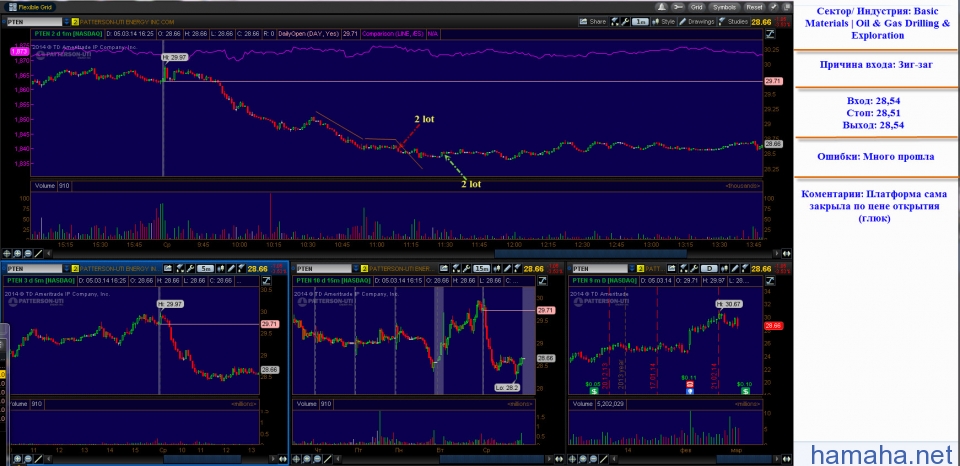Click share icon in 15m chart toolbar
Viewport: 960px width, 466px height.
[x=444, y=268]
